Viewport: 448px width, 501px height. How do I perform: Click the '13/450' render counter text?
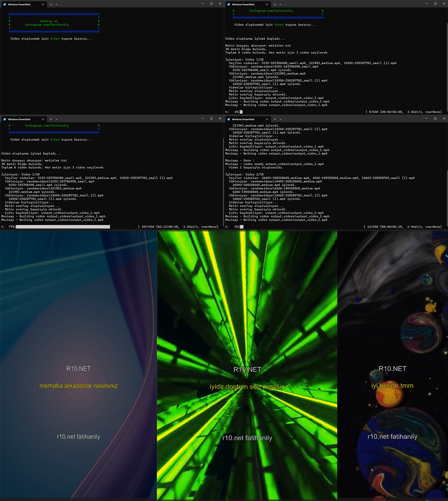pyautogui.click(x=372, y=227)
